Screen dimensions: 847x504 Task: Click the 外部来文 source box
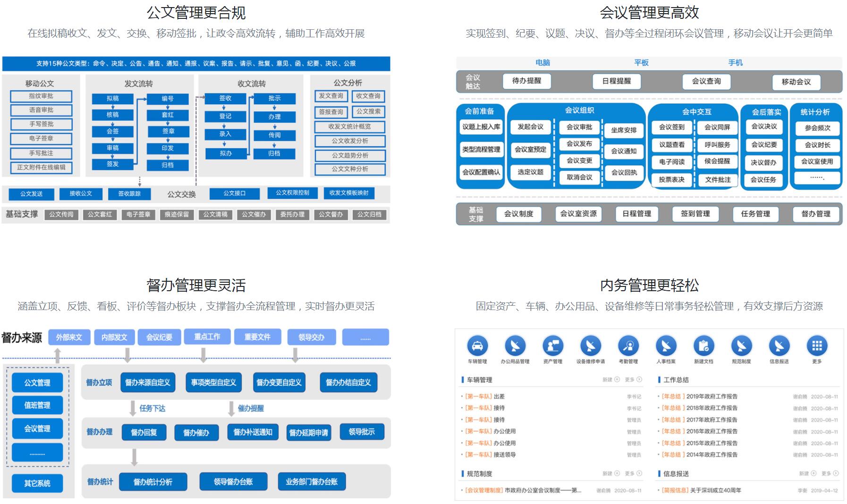coord(69,337)
